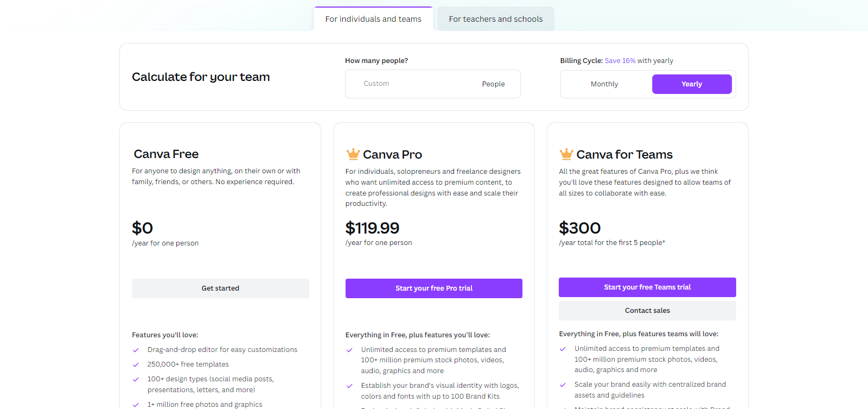
Task: Click the Save 16% text
Action: point(620,61)
